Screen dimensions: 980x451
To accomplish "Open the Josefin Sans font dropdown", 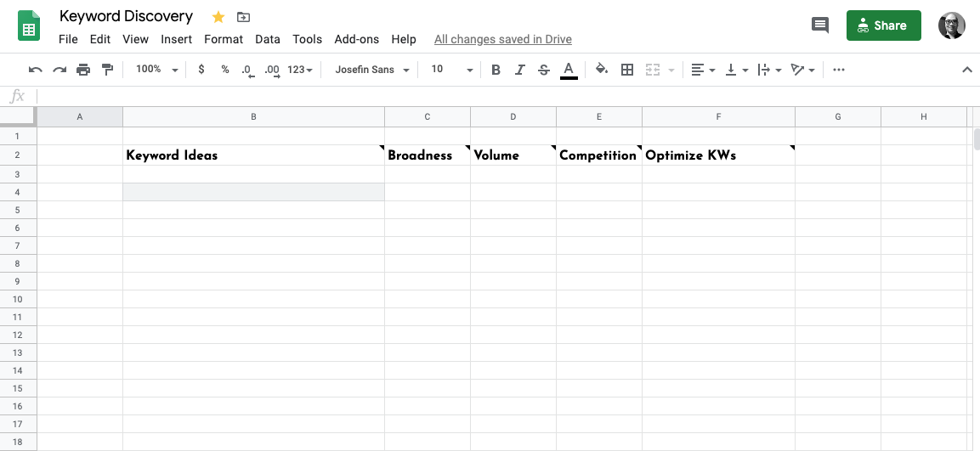I will pyautogui.click(x=372, y=70).
